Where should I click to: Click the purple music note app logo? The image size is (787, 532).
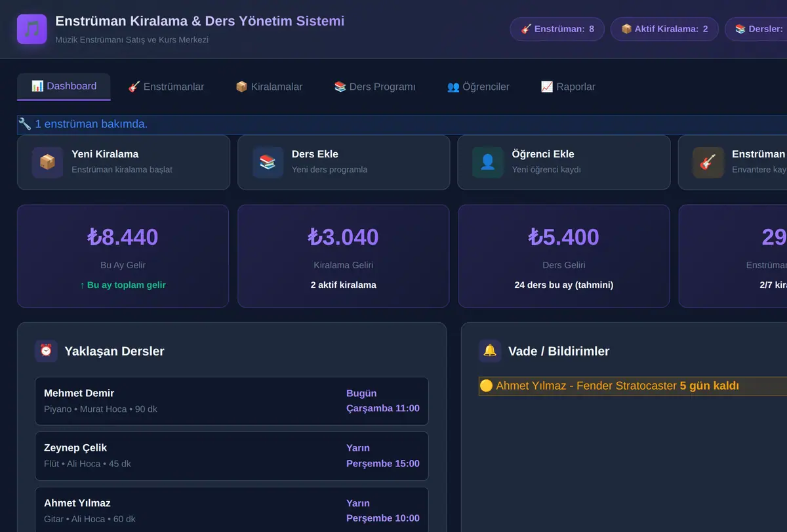pyautogui.click(x=32, y=30)
